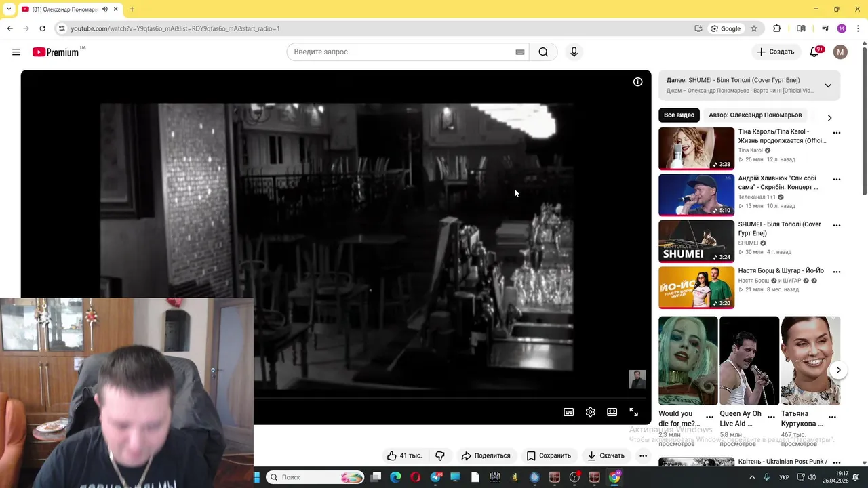Select Автор: Олександр Пономарьов chip
This screenshot has height=488, width=868.
tap(755, 115)
